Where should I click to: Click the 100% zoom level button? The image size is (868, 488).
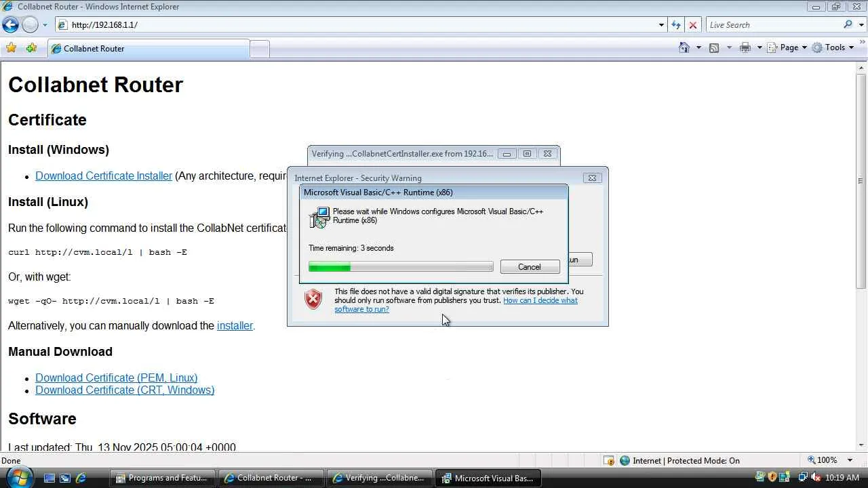[x=822, y=460]
